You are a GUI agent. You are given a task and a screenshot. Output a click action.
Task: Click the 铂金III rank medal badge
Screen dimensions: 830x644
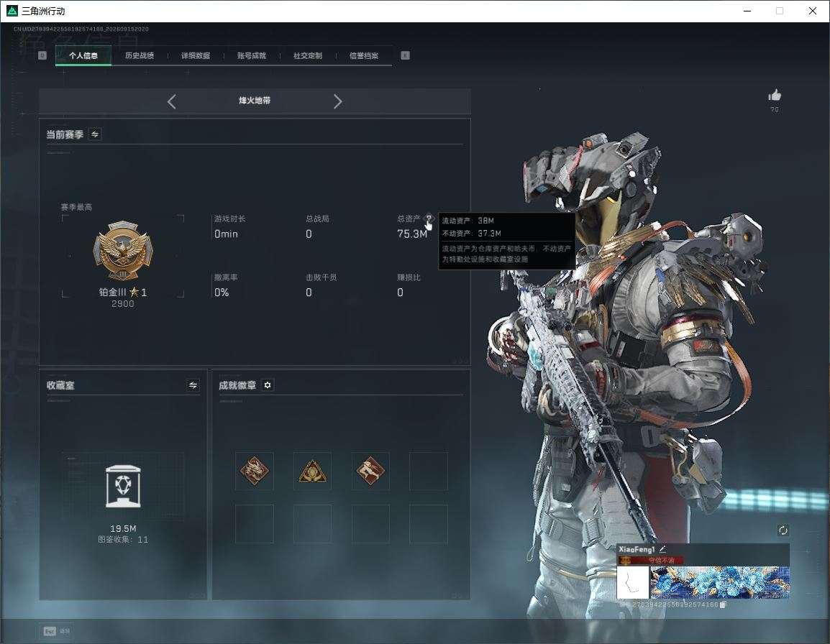123,250
